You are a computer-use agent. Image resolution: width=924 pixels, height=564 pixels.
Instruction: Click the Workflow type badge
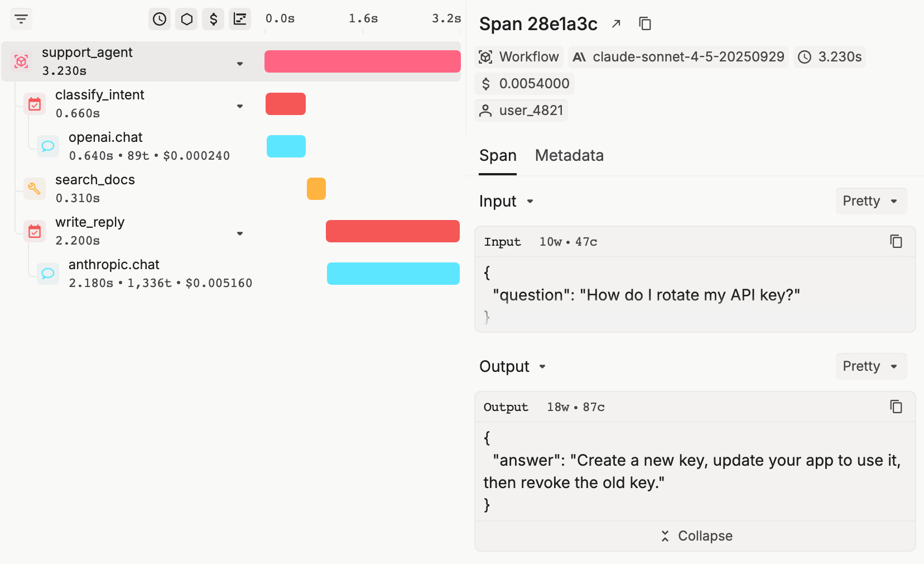coord(519,57)
